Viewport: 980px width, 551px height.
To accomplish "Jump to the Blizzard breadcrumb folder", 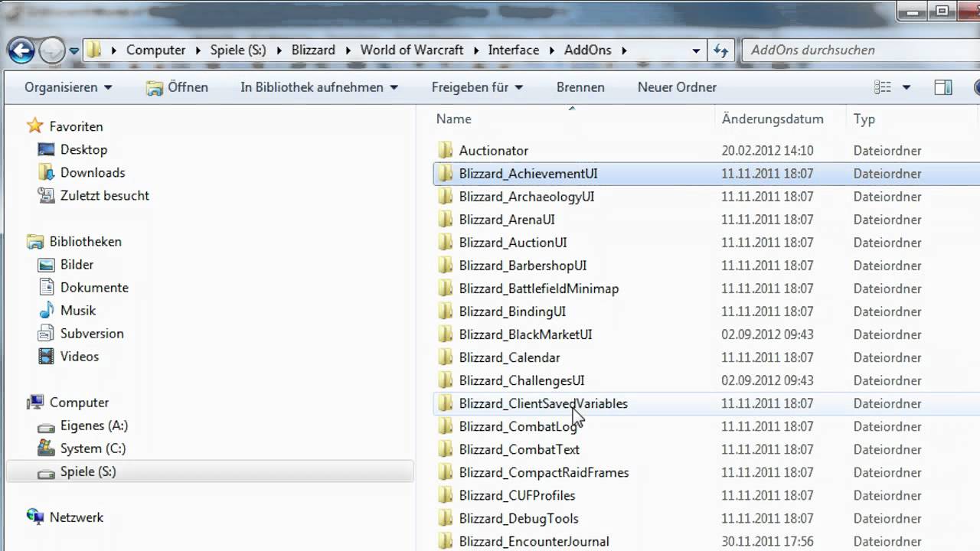I will coord(313,50).
